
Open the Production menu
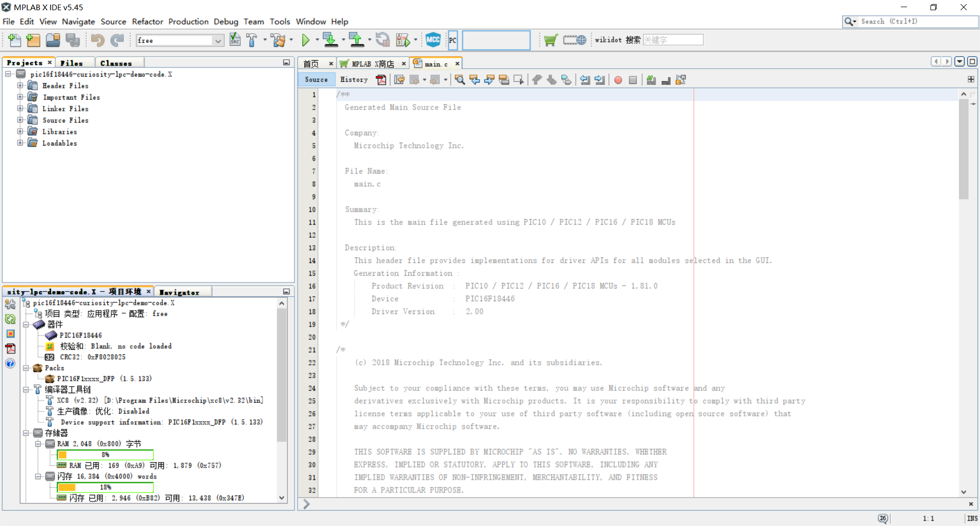pos(188,21)
